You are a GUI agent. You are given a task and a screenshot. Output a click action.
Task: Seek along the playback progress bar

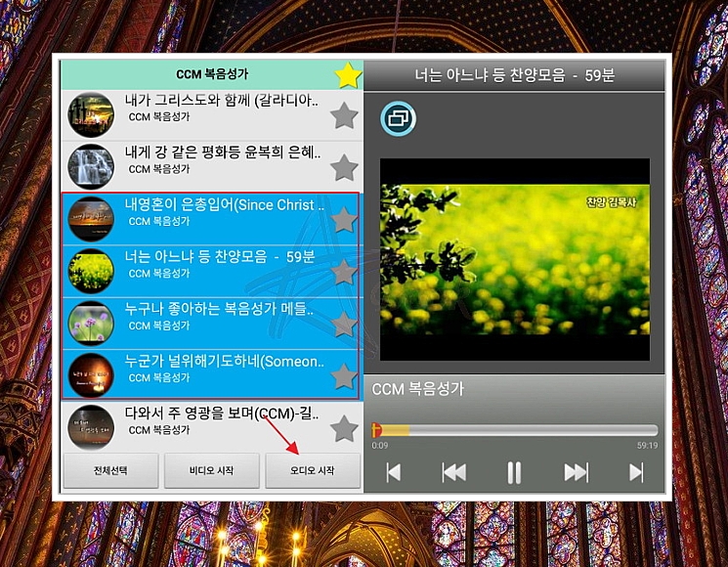click(514, 430)
